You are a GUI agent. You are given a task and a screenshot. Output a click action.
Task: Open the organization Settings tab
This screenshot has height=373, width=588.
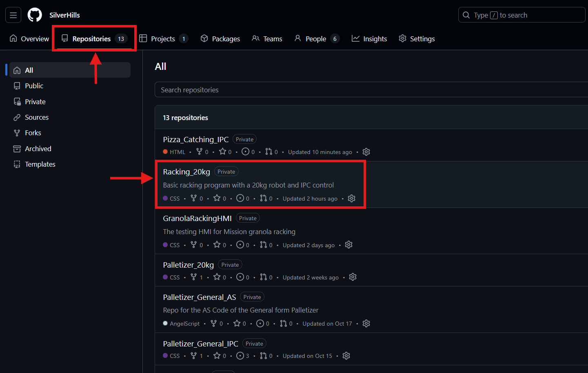click(417, 39)
